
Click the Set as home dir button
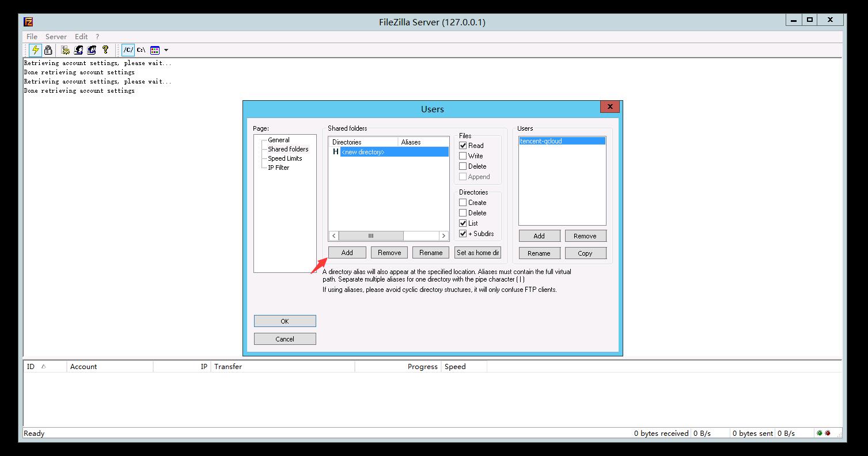(477, 253)
